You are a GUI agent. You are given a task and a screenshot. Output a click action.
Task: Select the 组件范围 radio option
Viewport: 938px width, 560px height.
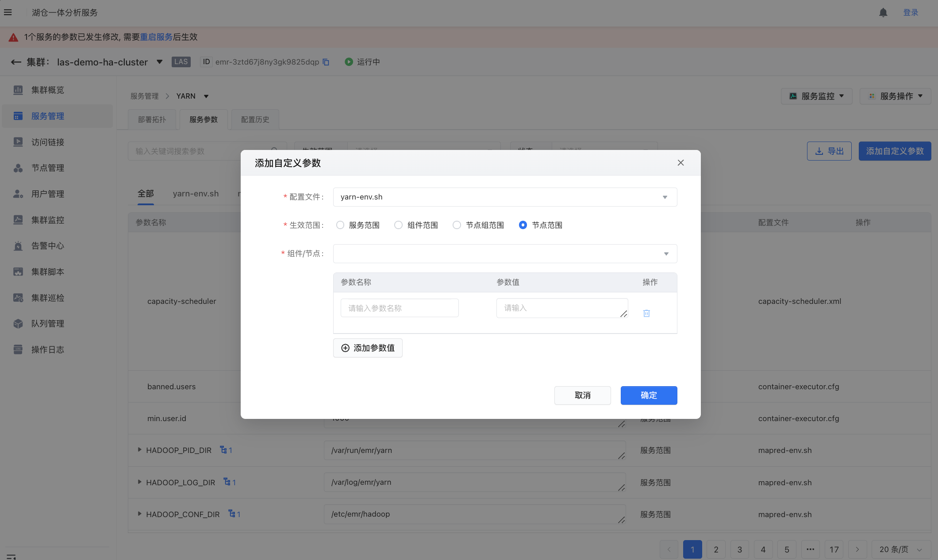click(x=398, y=225)
